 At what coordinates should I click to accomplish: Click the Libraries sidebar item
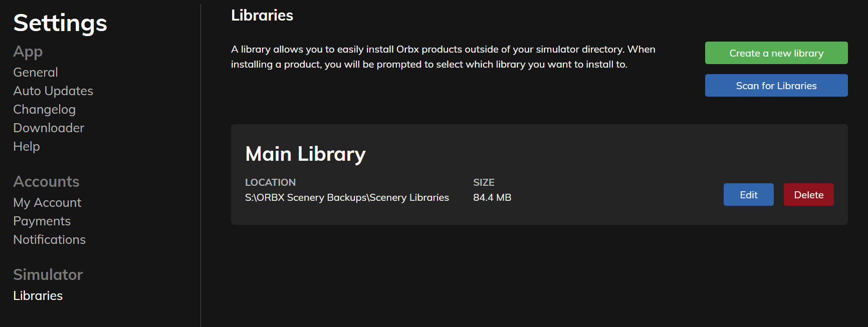38,296
